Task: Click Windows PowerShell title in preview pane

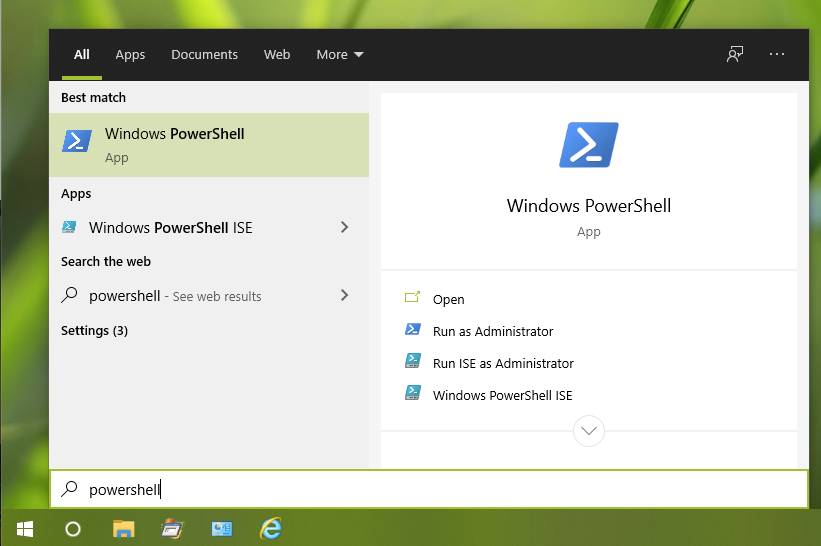Action: pos(589,206)
